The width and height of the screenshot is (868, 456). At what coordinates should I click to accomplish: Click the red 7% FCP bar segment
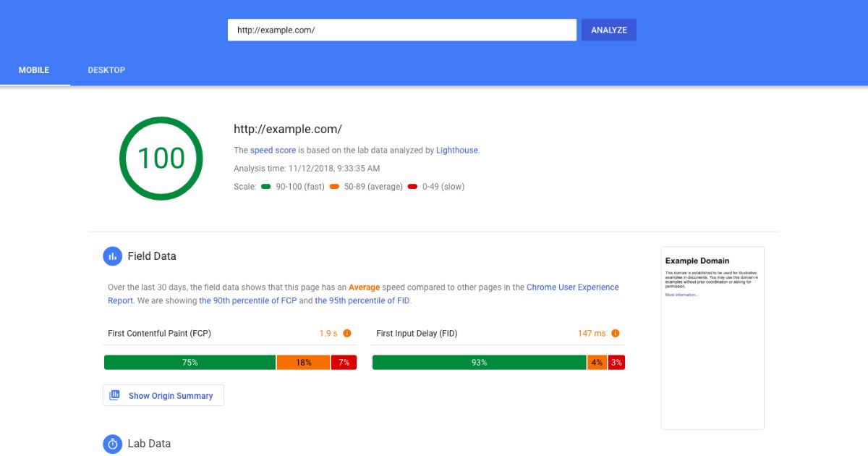click(x=344, y=363)
